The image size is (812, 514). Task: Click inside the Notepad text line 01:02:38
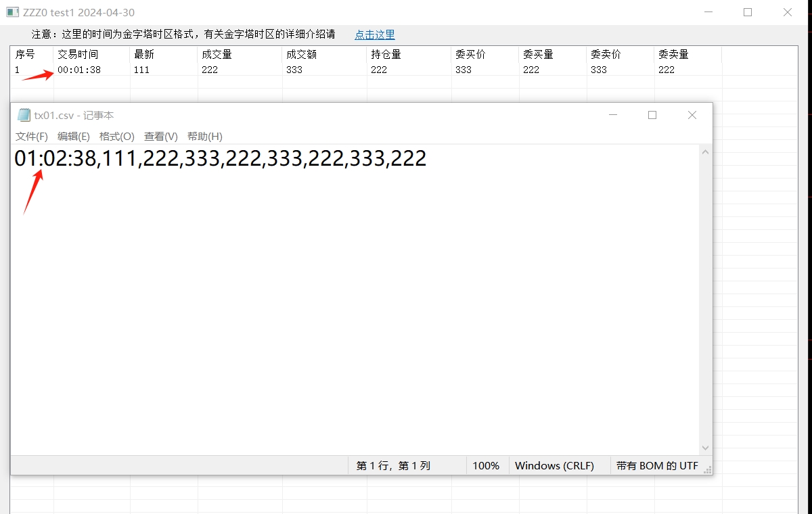(221, 158)
